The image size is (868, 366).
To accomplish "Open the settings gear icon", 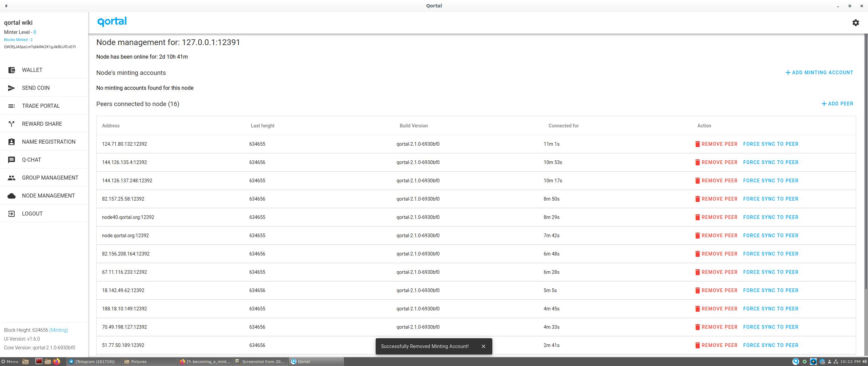I will 855,23.
